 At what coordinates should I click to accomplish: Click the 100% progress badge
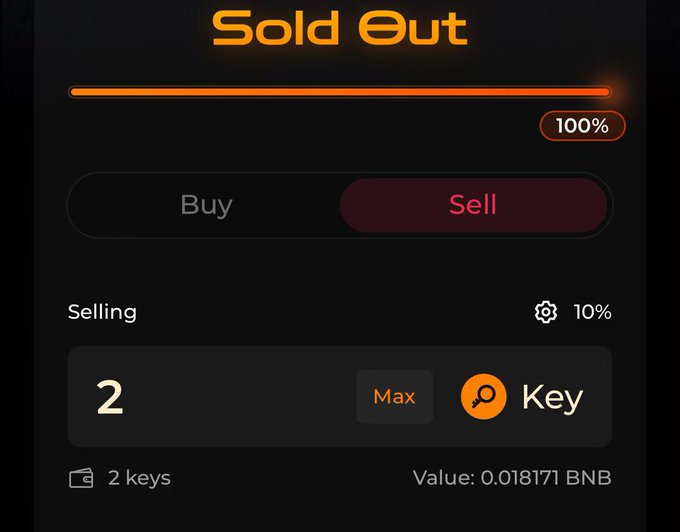point(582,126)
